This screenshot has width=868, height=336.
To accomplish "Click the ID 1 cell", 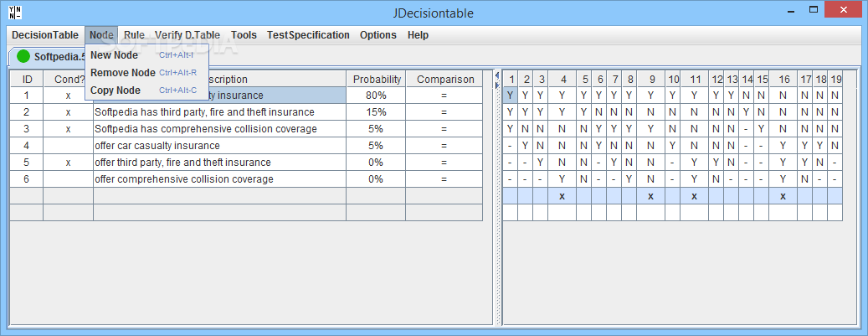I will (27, 96).
